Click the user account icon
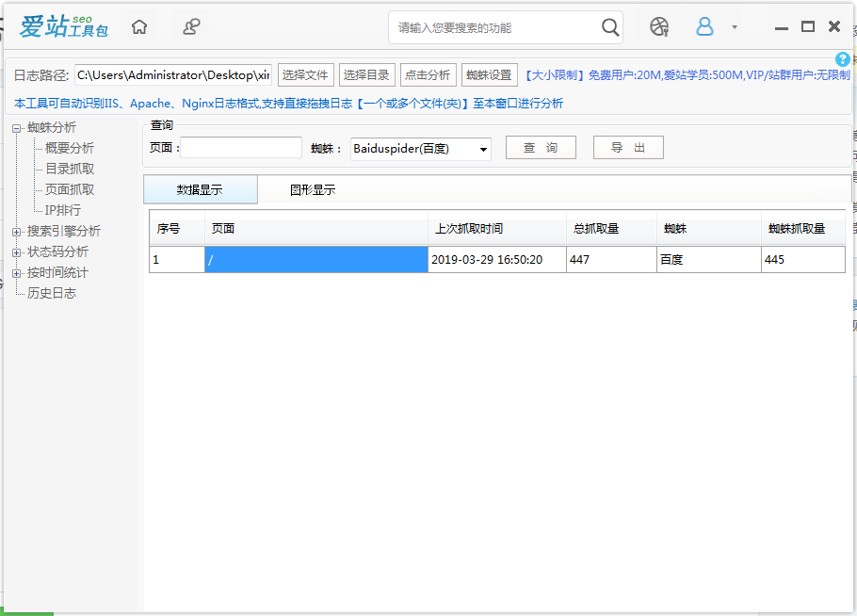857x616 pixels. pos(704,27)
